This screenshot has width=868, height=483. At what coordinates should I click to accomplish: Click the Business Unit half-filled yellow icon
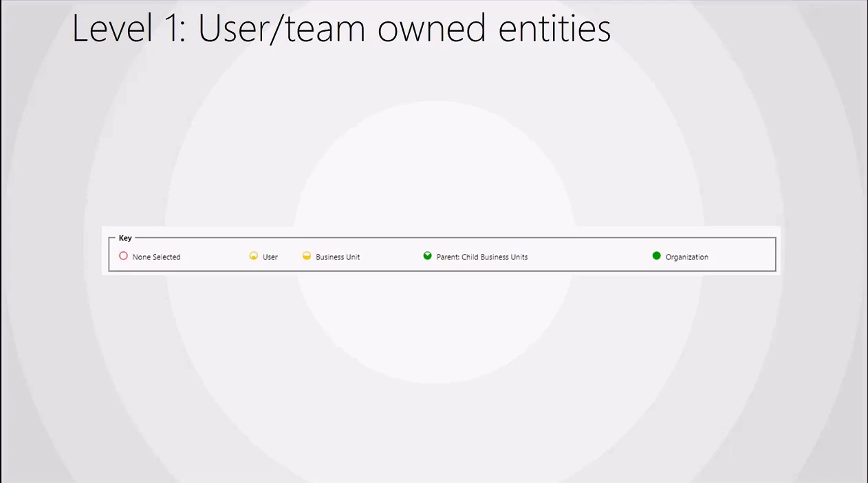coord(307,256)
